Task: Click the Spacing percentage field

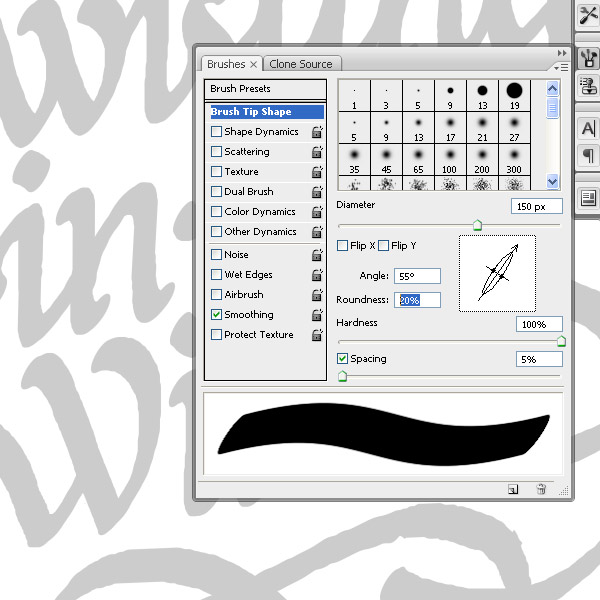Action: pyautogui.click(x=539, y=359)
